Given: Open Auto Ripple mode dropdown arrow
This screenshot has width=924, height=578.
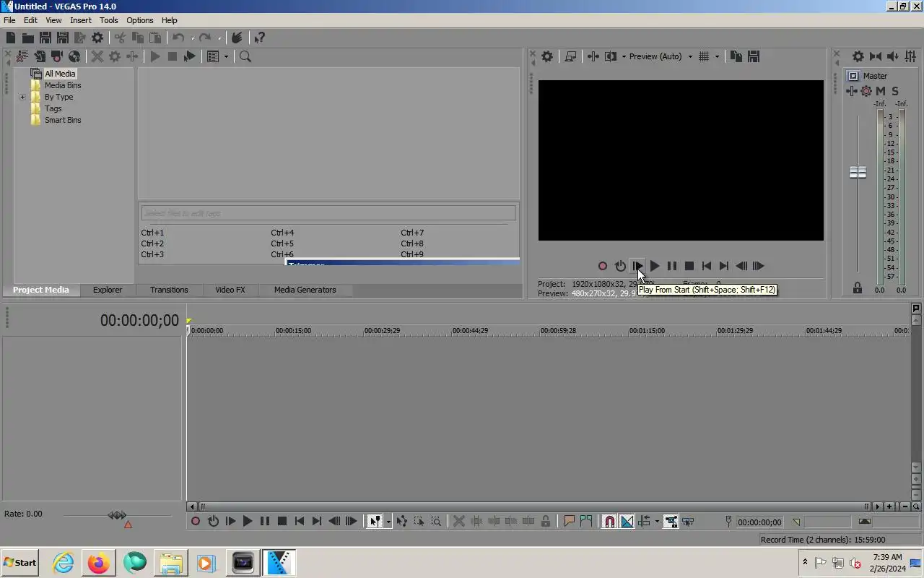Looking at the screenshot, I should 657,521.
